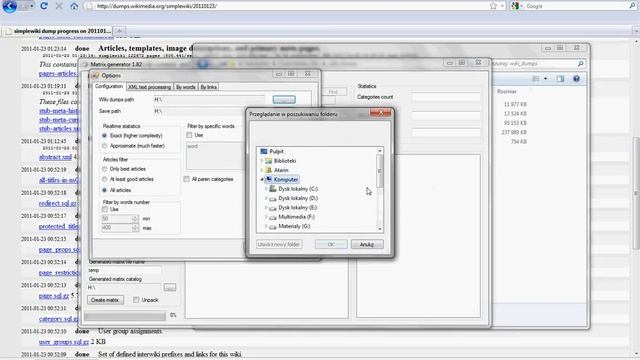Select the Dysk lokalny (D:) drive icon
The image size is (640, 360).
pos(273,198)
